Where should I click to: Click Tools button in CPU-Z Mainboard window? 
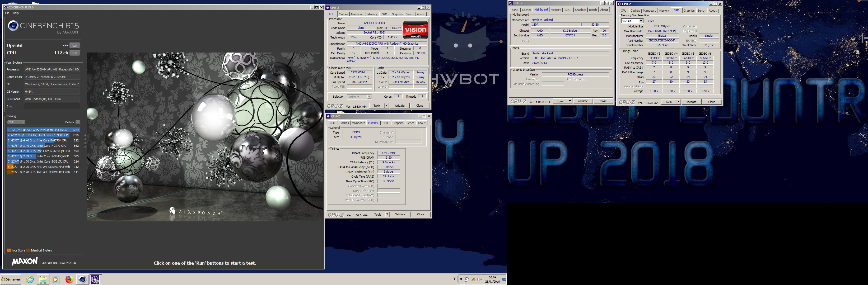[560, 101]
